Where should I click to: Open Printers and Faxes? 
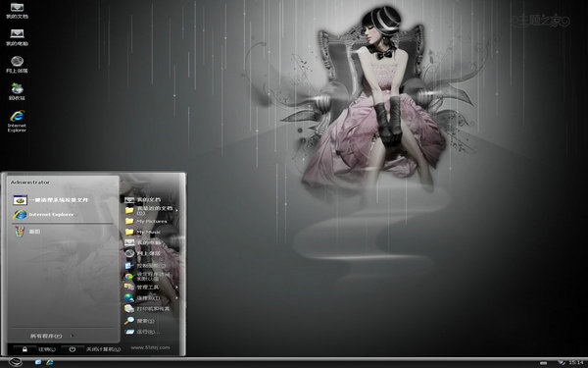coord(147,309)
